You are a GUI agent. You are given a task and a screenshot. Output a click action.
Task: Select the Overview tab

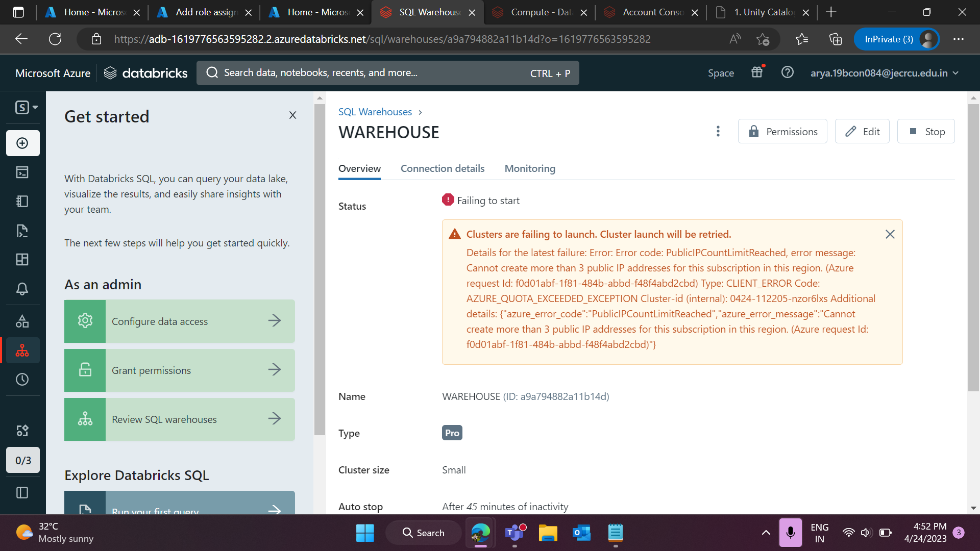pos(359,168)
